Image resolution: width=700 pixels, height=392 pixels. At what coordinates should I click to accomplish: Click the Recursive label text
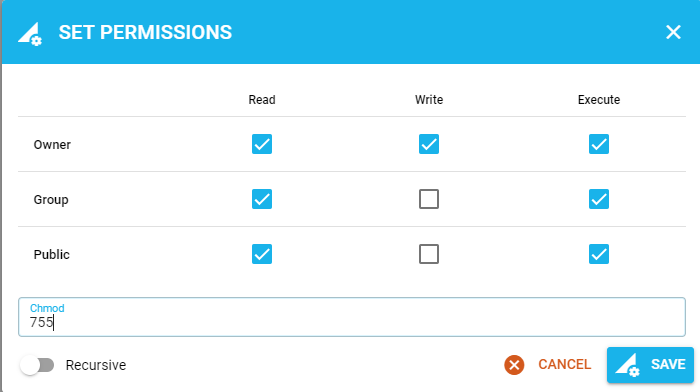96,365
